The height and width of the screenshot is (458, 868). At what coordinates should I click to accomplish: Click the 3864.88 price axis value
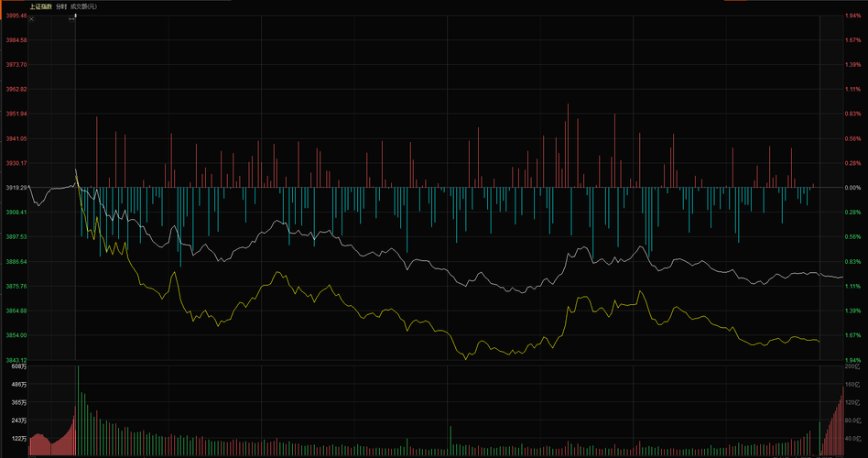16,311
